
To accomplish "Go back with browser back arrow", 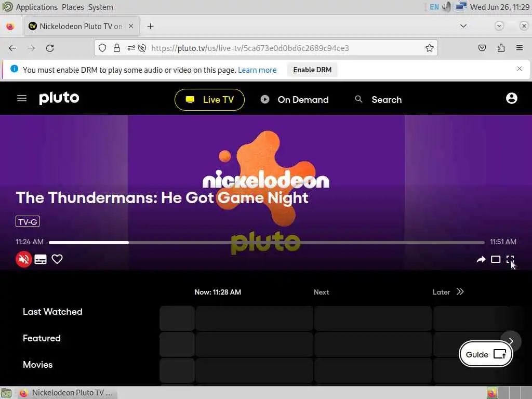I will click(x=12, y=48).
